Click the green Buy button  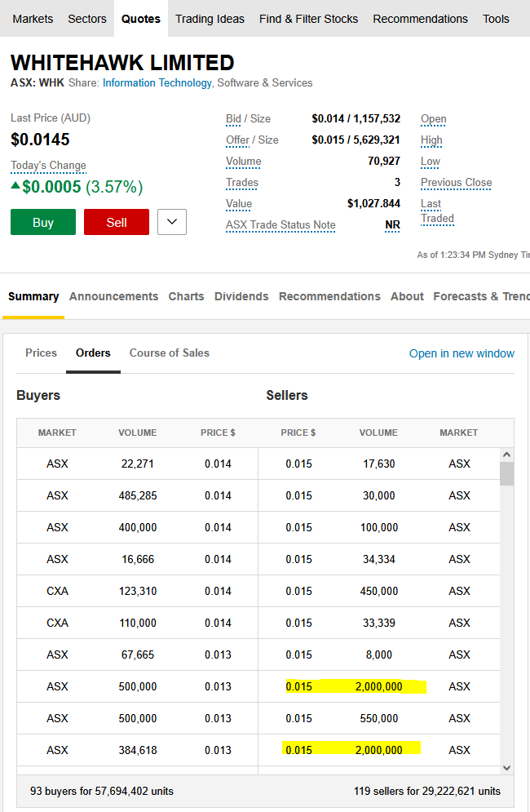[x=43, y=222]
